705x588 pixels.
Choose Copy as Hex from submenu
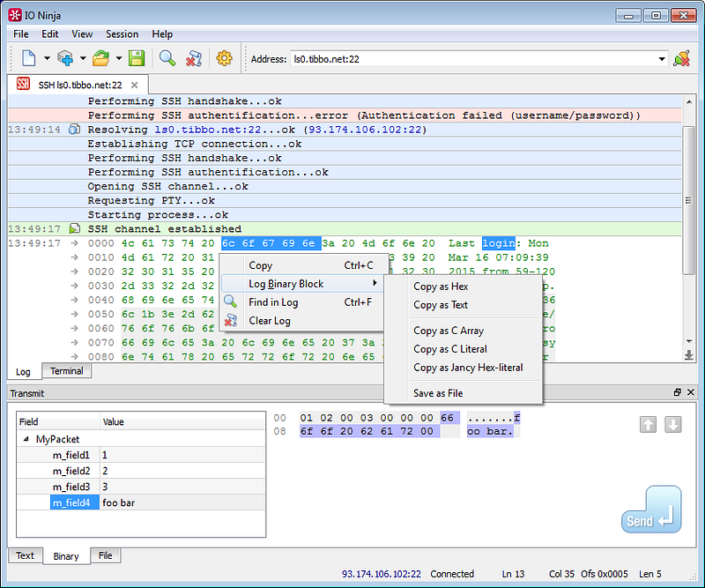tap(441, 287)
